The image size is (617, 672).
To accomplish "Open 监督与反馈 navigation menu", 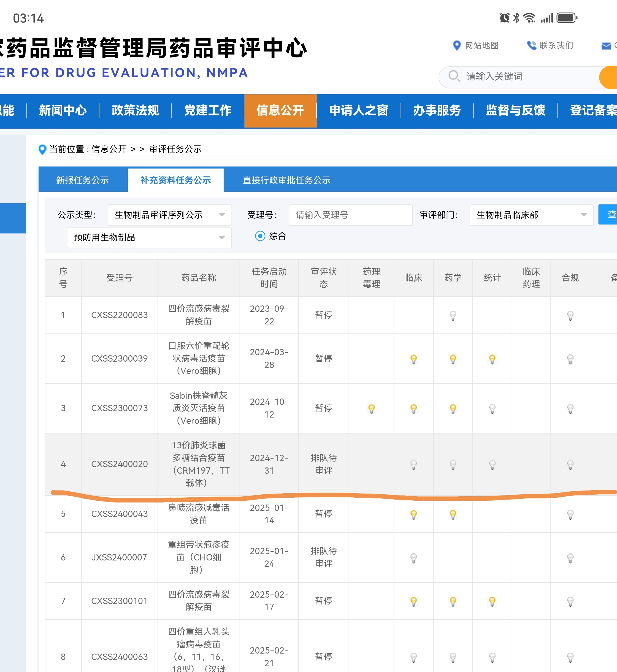I will click(x=516, y=110).
